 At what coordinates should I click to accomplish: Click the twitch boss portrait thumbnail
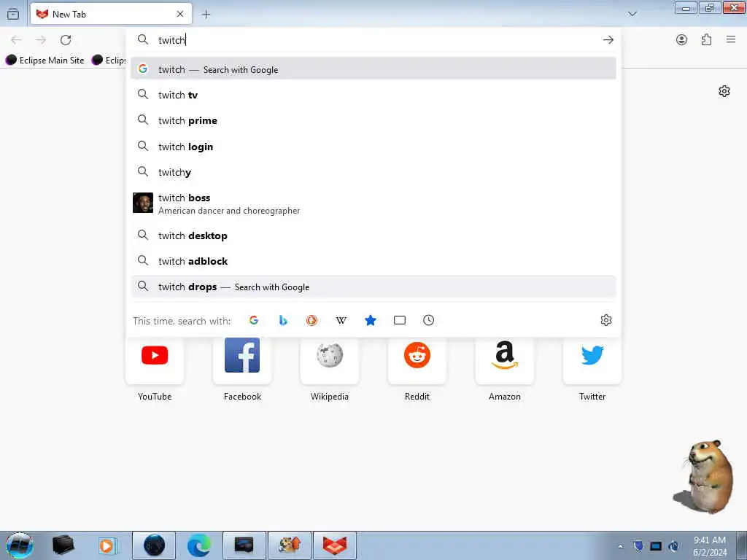(143, 203)
